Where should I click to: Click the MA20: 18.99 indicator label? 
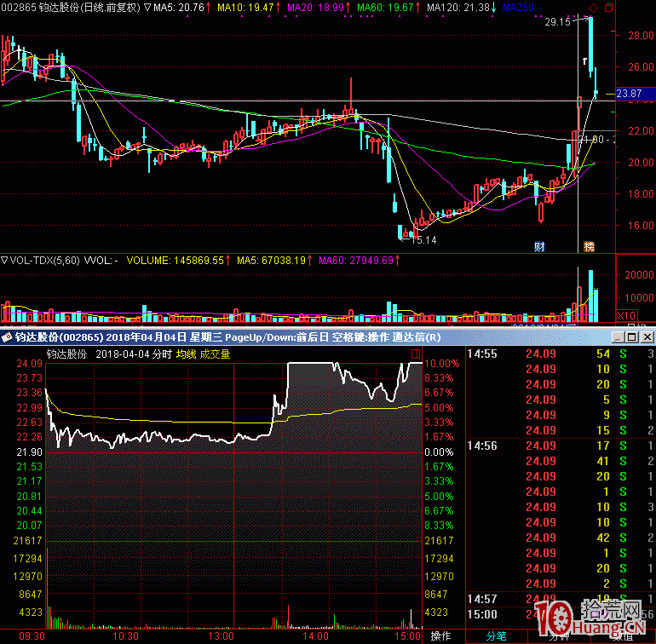[x=319, y=8]
